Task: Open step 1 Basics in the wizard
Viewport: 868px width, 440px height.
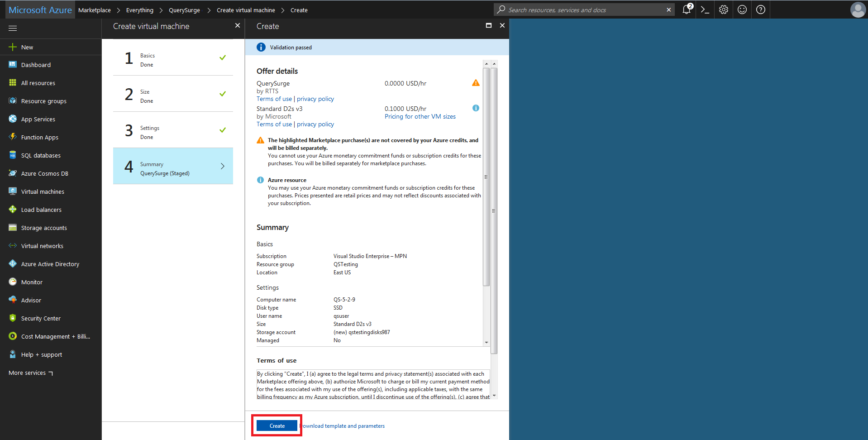Action: point(173,58)
